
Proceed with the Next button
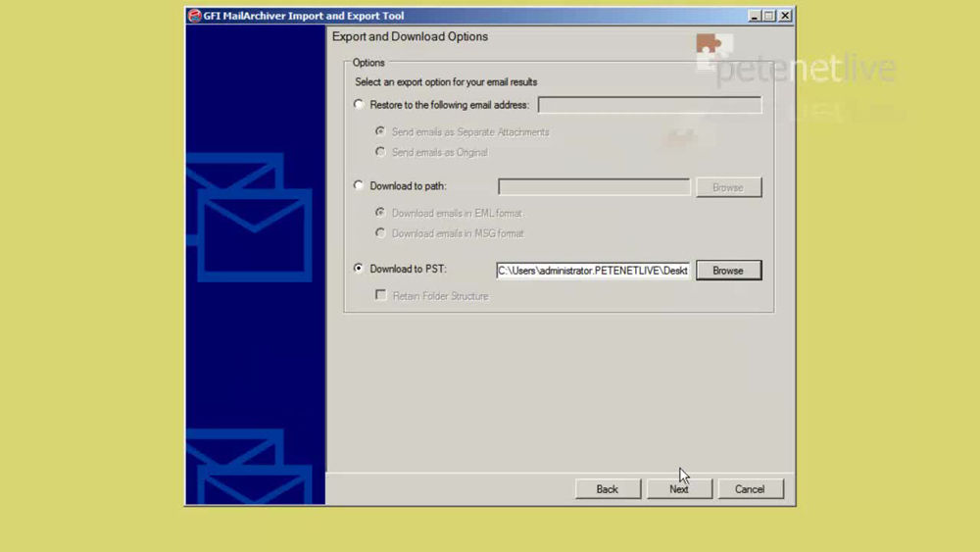pyautogui.click(x=679, y=489)
